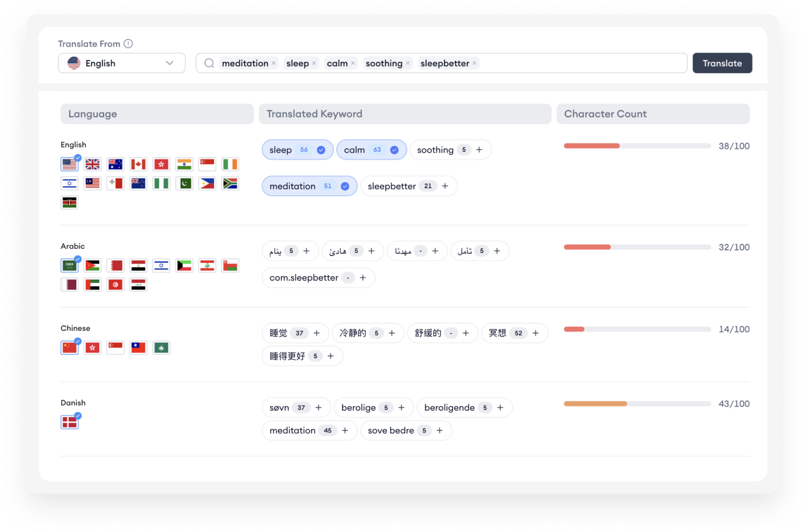The width and height of the screenshot is (806, 532).
Task: Remove the soothing tag from the search bar
Action: click(408, 63)
